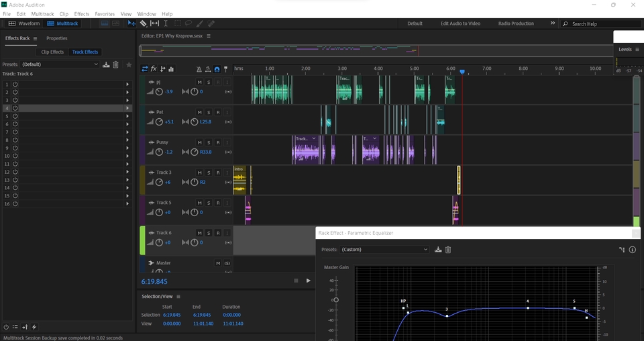Open the Effects Rack Presets dropdown

point(60,64)
